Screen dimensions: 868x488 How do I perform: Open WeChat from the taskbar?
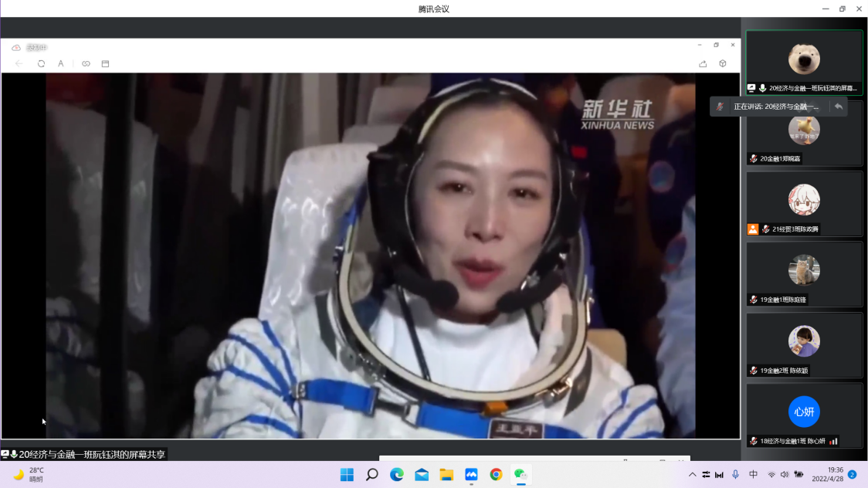520,475
